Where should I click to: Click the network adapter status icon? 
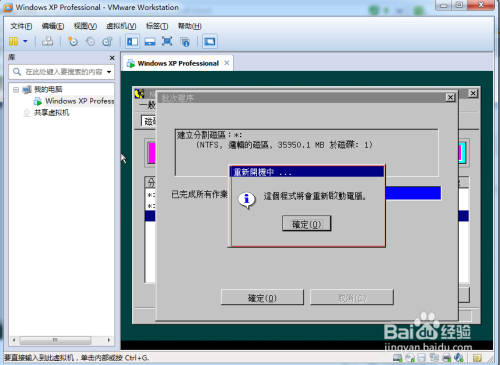pos(434,358)
